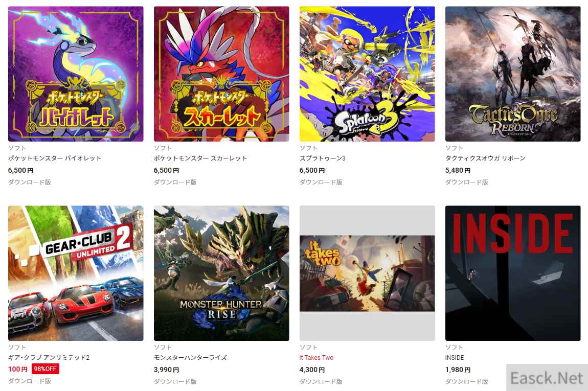Image resolution: width=588 pixels, height=391 pixels.
Task: Click the 5,480円 price for Tactics Ogre
Action: 458,170
